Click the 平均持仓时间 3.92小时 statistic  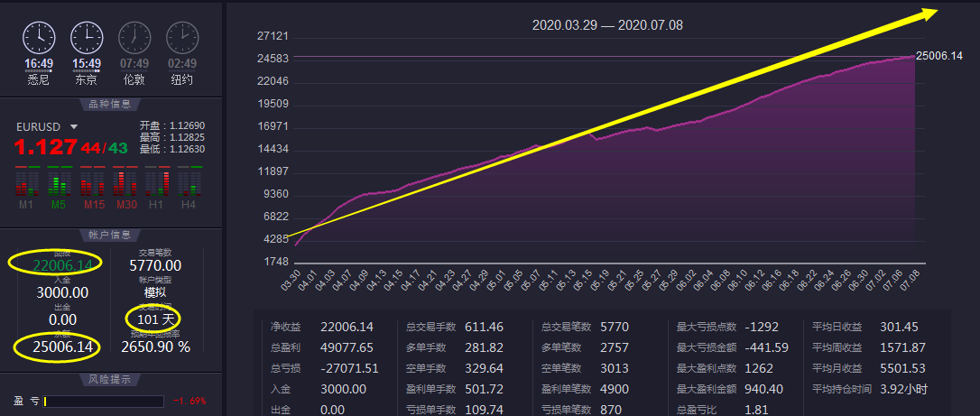coord(869,389)
